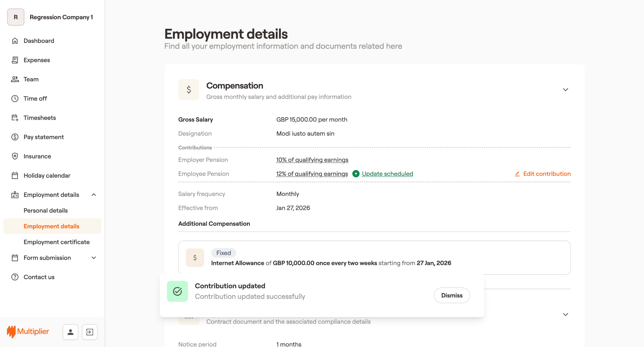Click the Time off clock icon
The width and height of the screenshot is (644, 347).
(15, 99)
